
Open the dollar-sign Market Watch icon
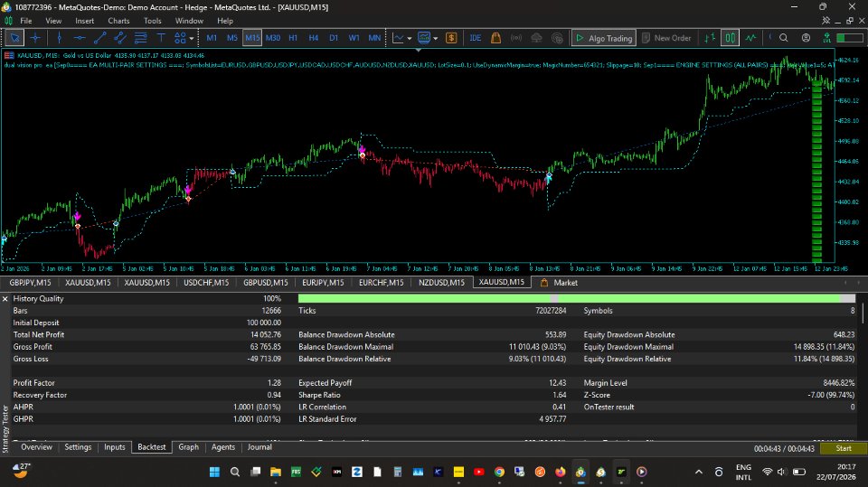(451, 38)
